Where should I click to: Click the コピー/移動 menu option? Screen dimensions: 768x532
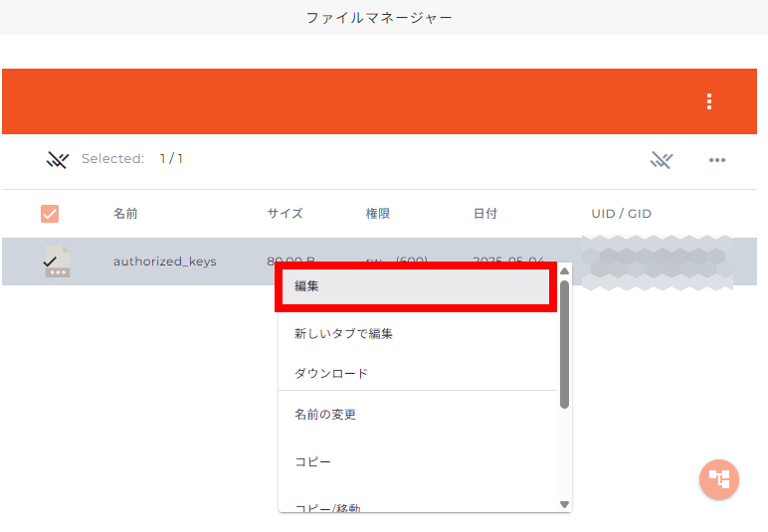[327, 507]
